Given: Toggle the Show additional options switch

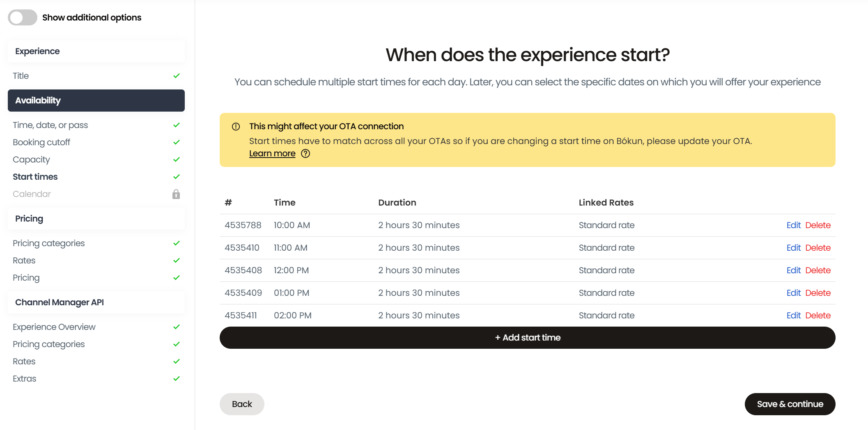Looking at the screenshot, I should pos(23,18).
